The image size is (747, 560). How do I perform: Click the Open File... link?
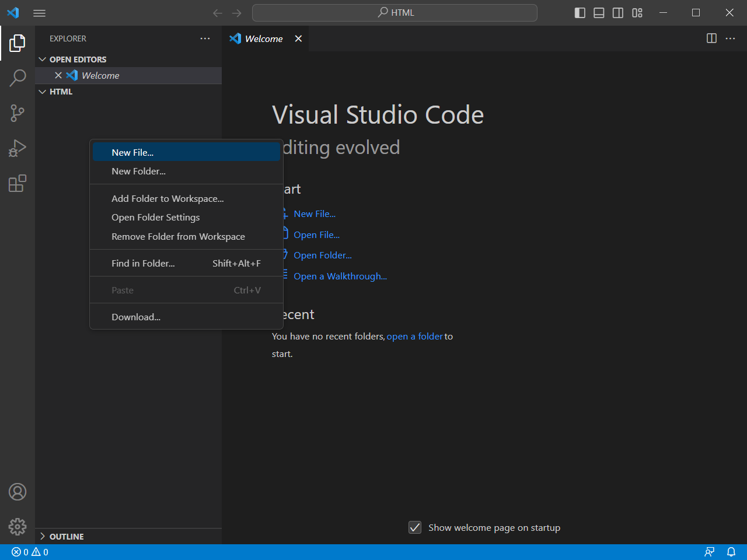coord(316,235)
